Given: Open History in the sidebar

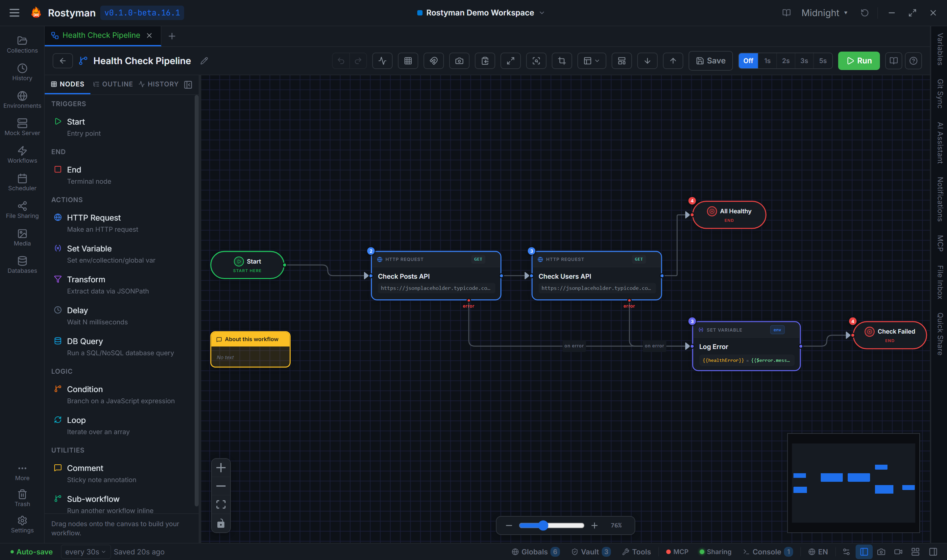Looking at the screenshot, I should coord(22,72).
